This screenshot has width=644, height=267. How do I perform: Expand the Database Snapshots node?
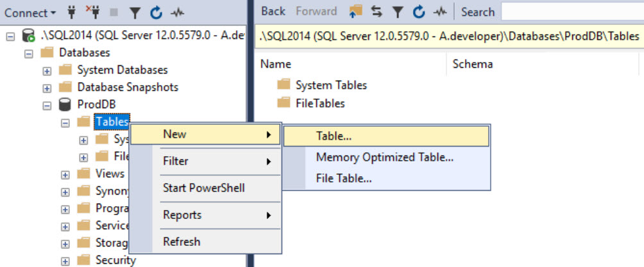(x=47, y=88)
